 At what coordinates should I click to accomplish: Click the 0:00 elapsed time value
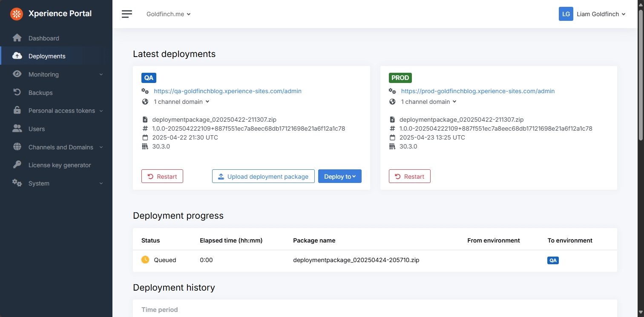tap(206, 260)
